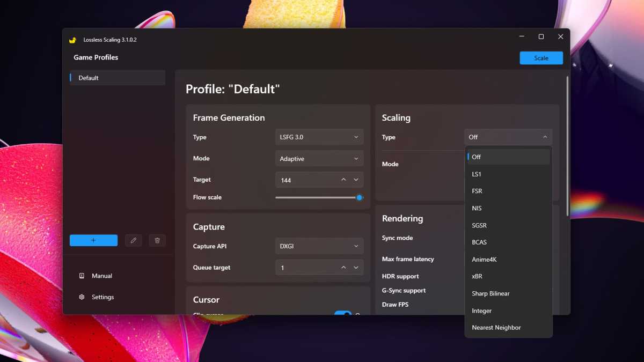
Task: Select FSR scaling type
Action: pos(508,191)
